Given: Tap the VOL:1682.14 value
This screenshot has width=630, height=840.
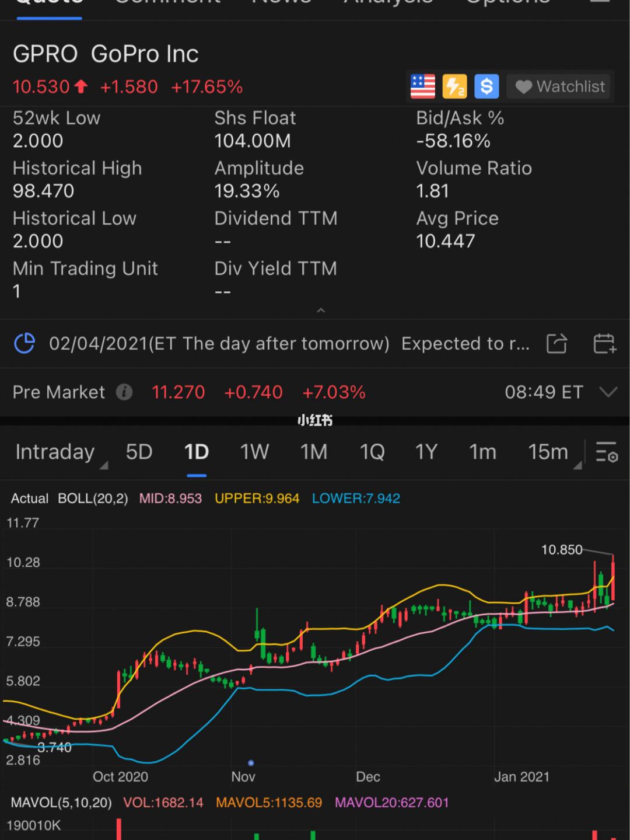Looking at the screenshot, I should click(x=163, y=803).
